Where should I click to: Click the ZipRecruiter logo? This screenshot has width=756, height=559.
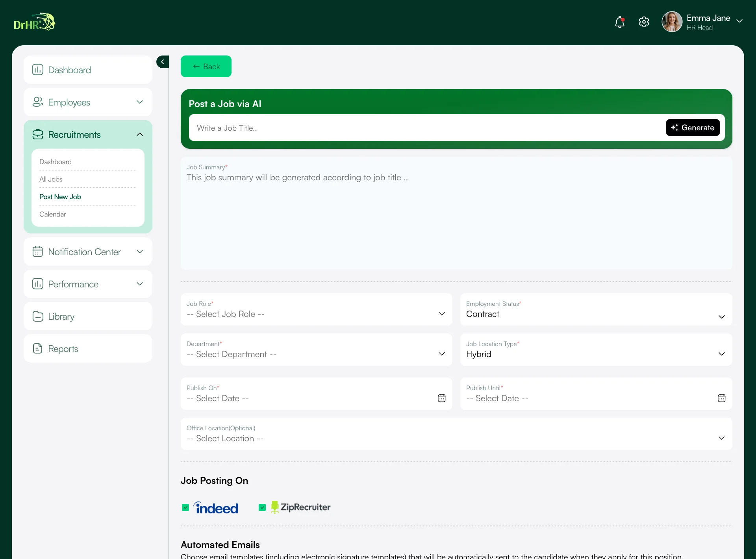coord(300,507)
